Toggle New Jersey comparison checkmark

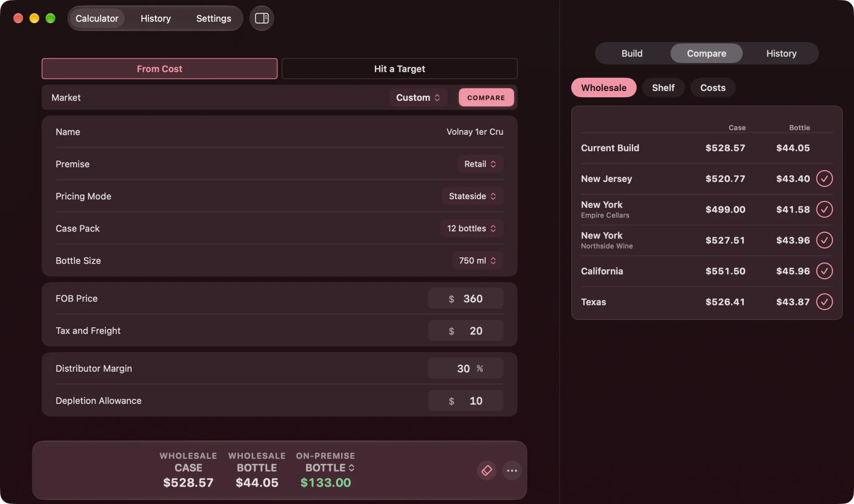pos(824,178)
